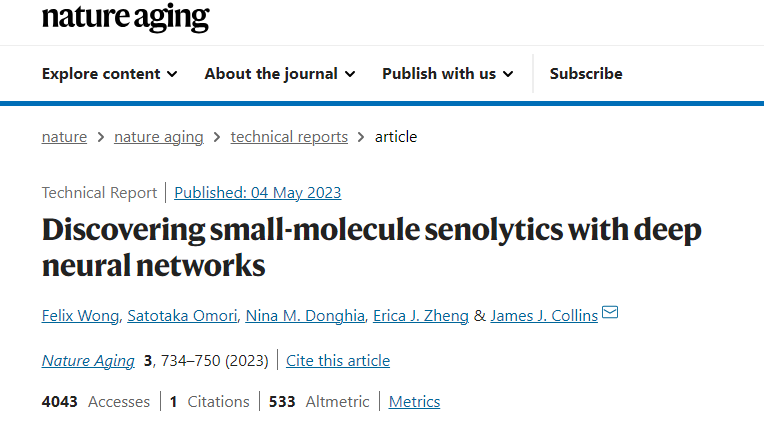This screenshot has width=764, height=429.
Task: Click the Explore content chevron arrow
Action: [x=172, y=74]
